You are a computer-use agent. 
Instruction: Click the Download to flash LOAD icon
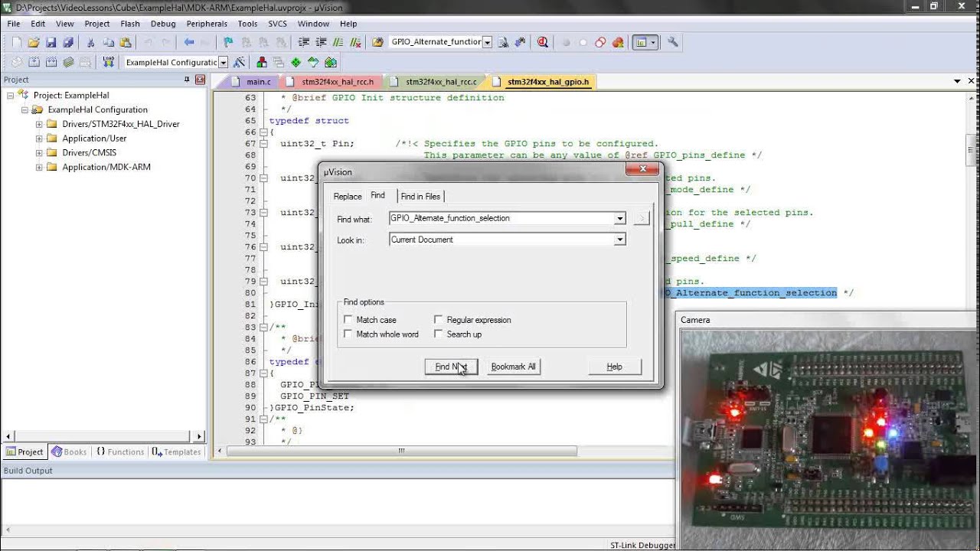coord(108,63)
